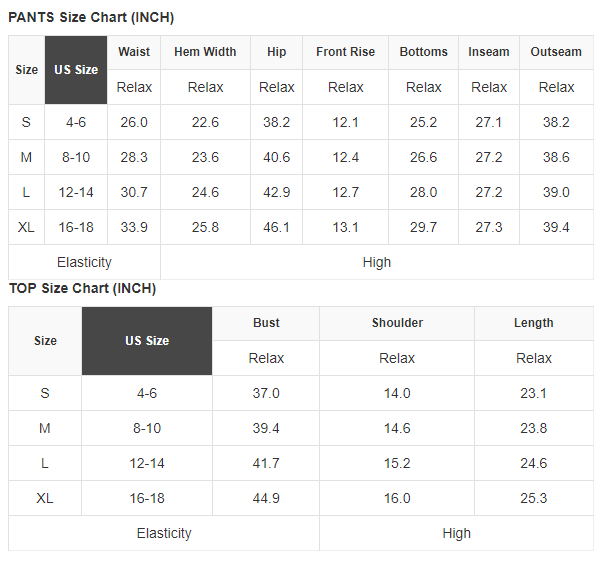Click the Outseam column header
The width and height of the screenshot is (603, 565).
(x=556, y=52)
